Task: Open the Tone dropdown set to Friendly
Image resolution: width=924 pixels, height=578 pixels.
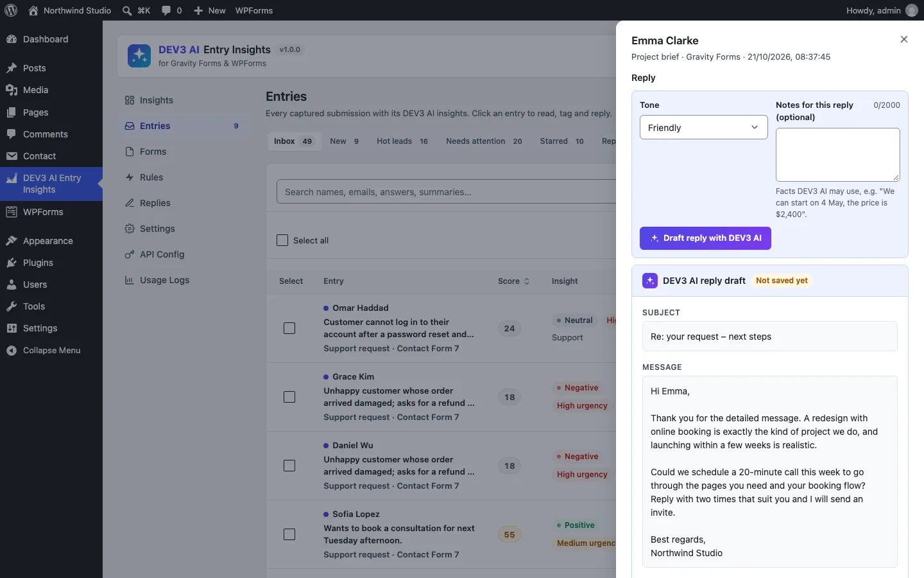Action: point(704,127)
